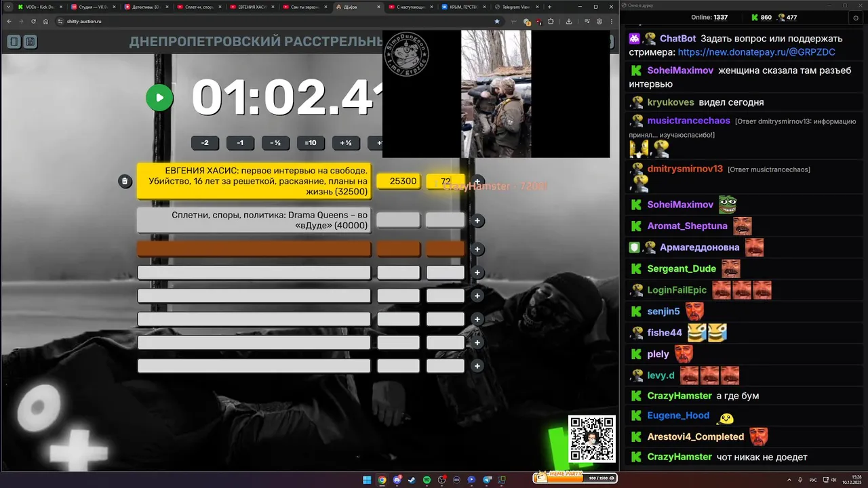Click plus icon of the brown highlighted row

[x=477, y=249]
